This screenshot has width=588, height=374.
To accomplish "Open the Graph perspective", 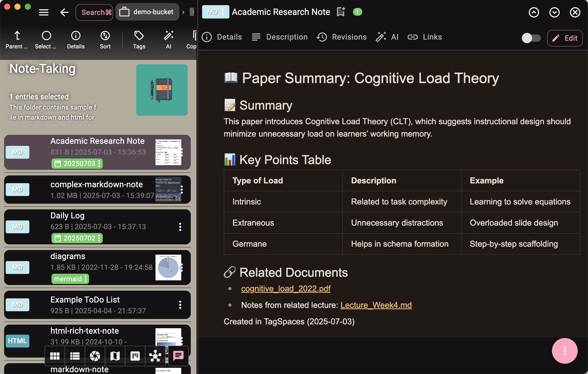I will [x=155, y=356].
